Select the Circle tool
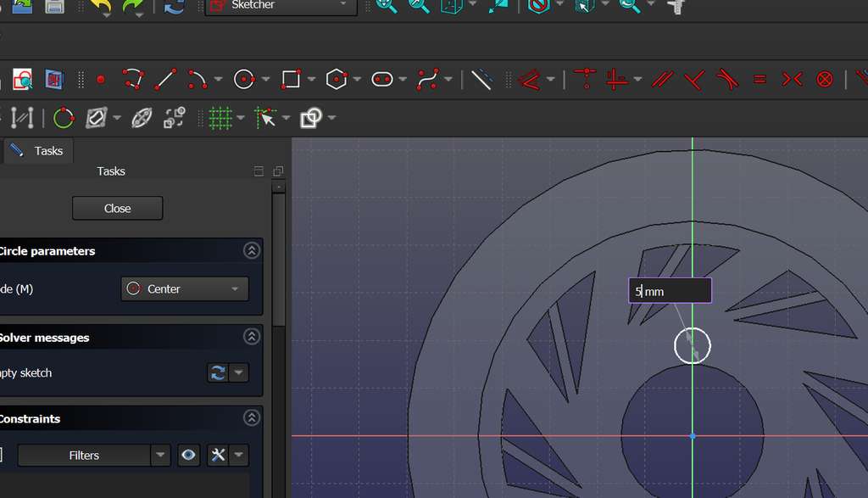Screen dimensions: 868x498 [244, 80]
